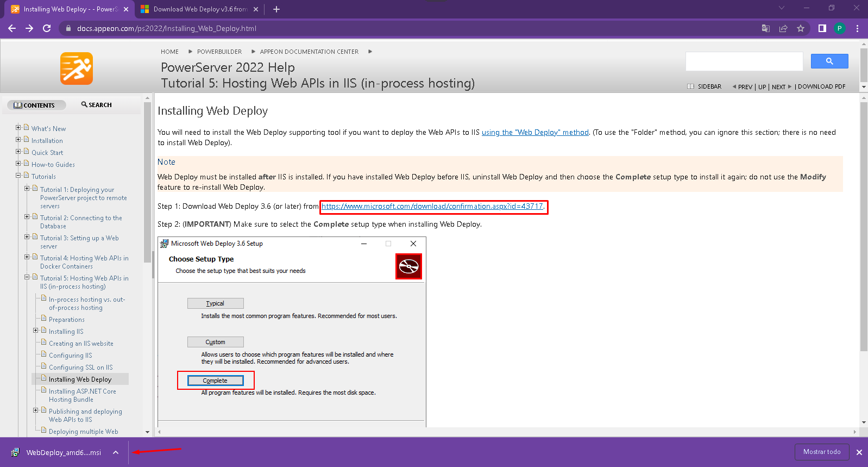
Task: Expand the Installing IIS tree node
Action: (35, 331)
